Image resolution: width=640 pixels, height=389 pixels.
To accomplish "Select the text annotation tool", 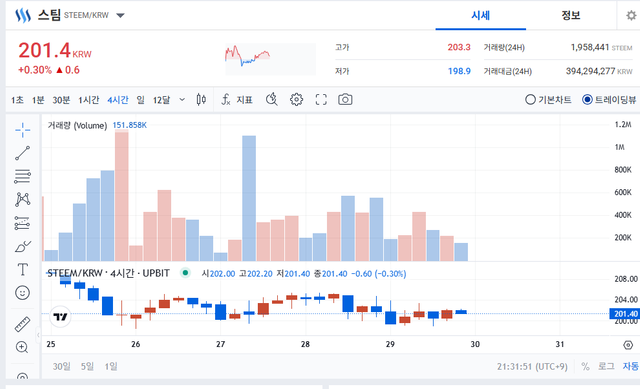I will coord(22,269).
